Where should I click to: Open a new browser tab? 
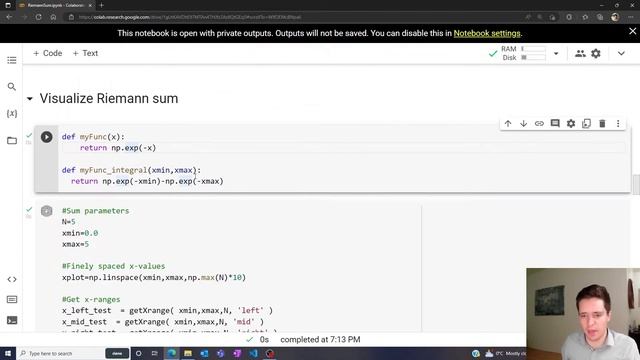pyautogui.click(x=102, y=5)
